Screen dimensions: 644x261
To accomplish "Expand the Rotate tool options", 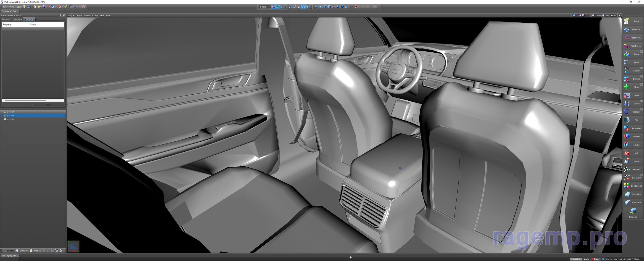I will [x=641, y=109].
